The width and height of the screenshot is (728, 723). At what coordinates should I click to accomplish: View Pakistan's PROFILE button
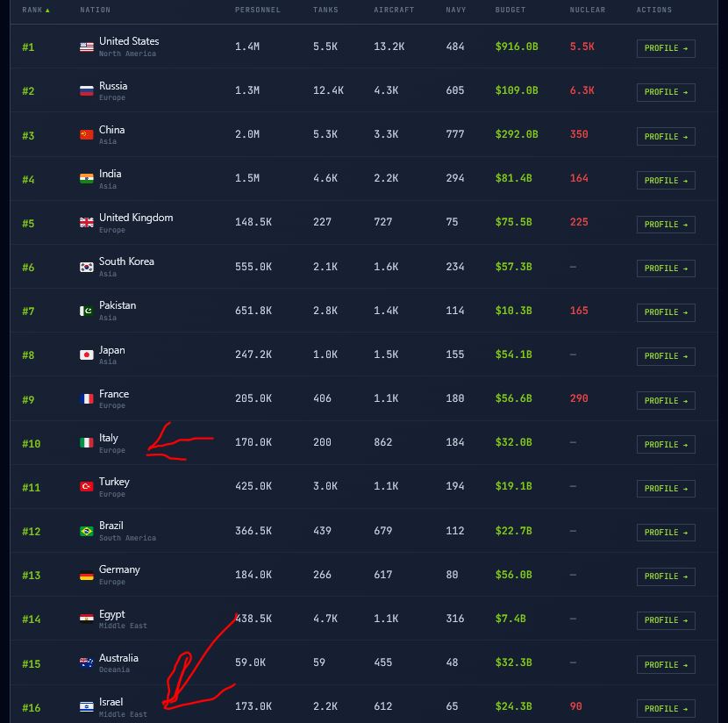click(666, 312)
